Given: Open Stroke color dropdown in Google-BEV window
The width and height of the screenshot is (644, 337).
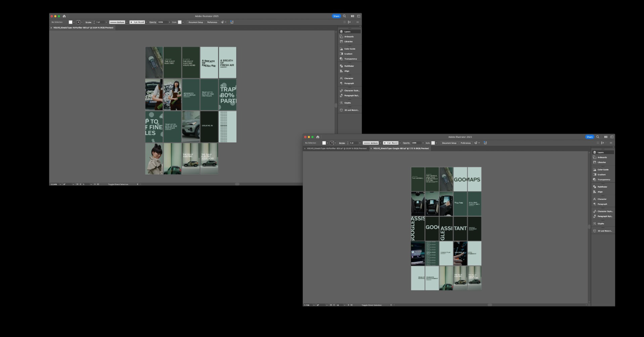Looking at the screenshot, I should [335, 143].
